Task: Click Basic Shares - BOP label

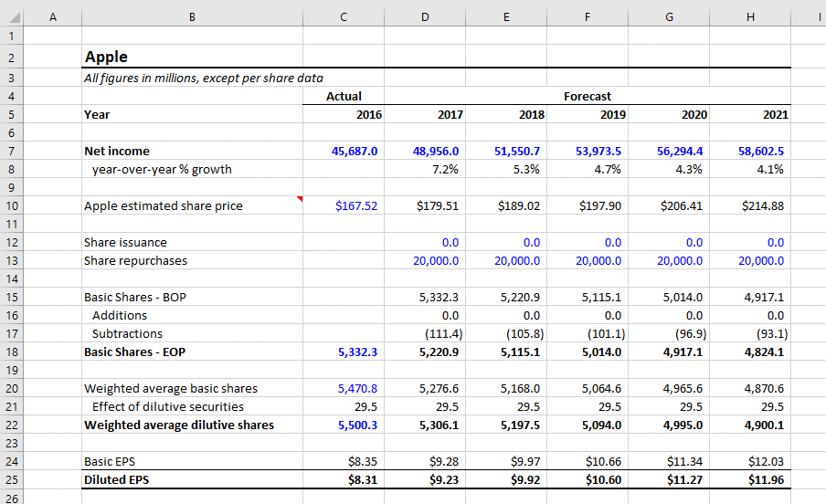Action: point(135,297)
